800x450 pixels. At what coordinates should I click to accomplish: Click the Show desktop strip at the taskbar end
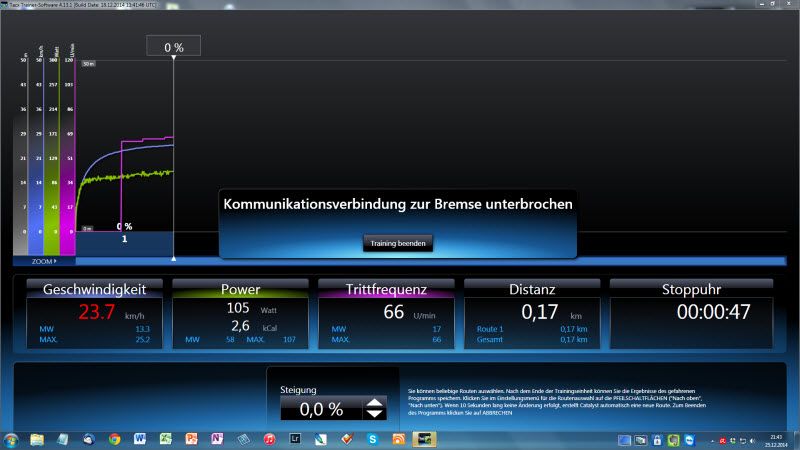point(796,440)
